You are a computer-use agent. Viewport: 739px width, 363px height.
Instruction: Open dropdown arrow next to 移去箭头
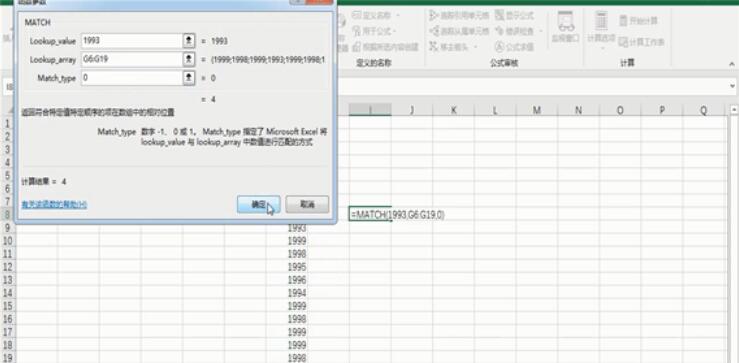pos(476,47)
